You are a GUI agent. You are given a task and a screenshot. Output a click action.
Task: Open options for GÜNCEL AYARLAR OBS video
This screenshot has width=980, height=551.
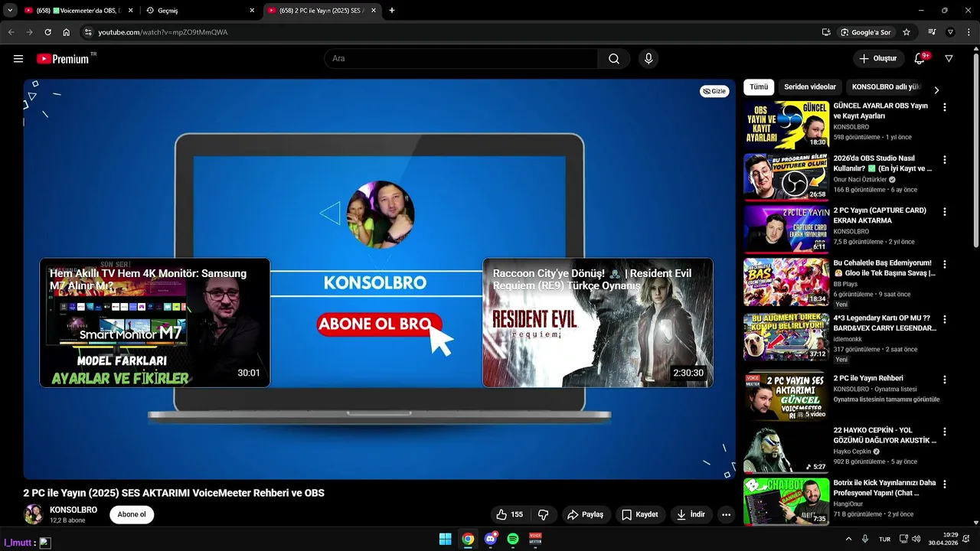coord(945,108)
